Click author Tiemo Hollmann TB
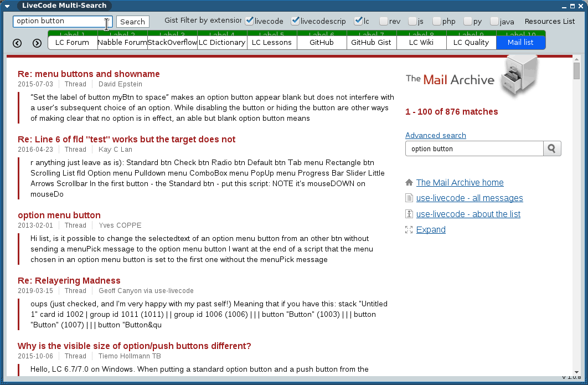The width and height of the screenshot is (588, 385). tap(130, 356)
